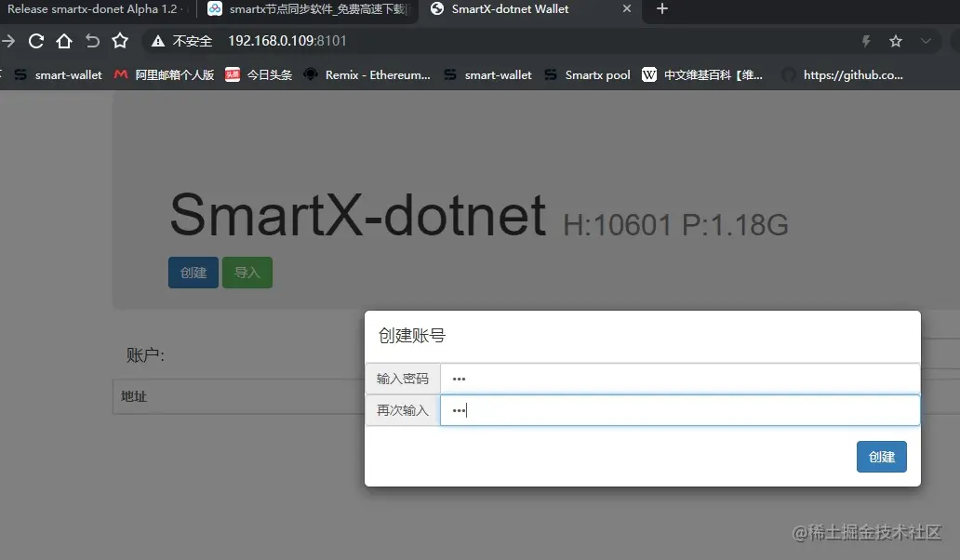Click the green 导入 import button
The image size is (960, 560).
(x=247, y=273)
